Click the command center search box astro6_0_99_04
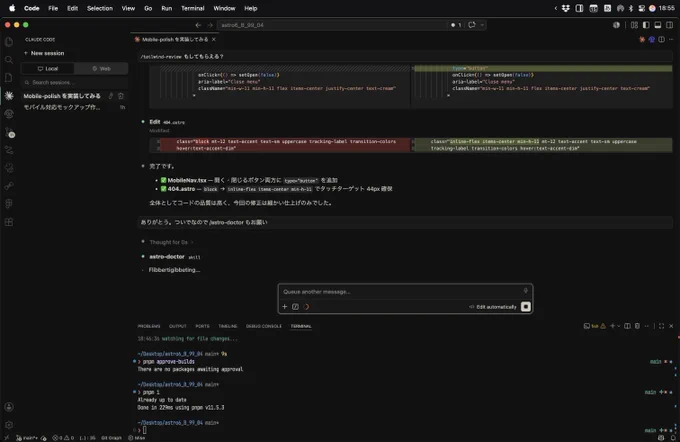This screenshot has height=442, width=680. coord(332,25)
